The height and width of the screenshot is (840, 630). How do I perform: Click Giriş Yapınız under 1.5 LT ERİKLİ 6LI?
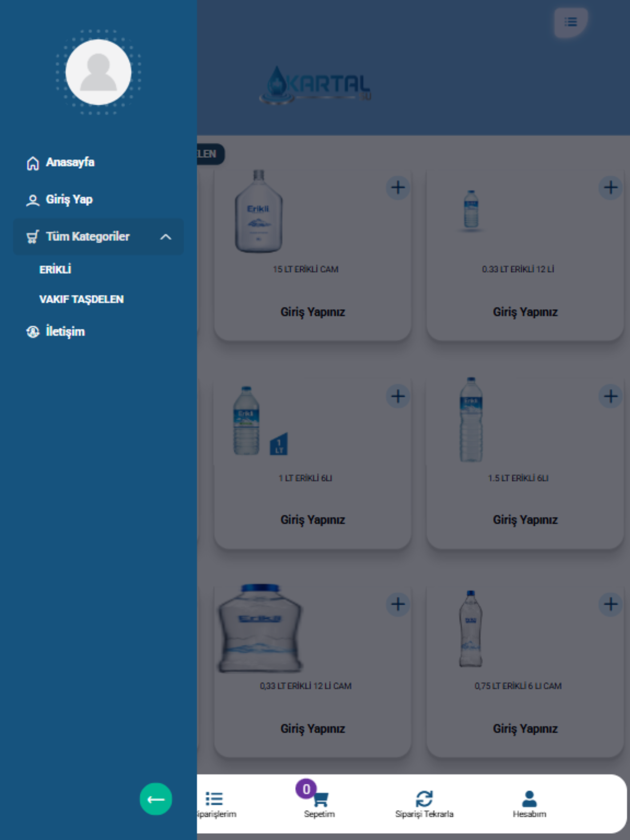[525, 520]
